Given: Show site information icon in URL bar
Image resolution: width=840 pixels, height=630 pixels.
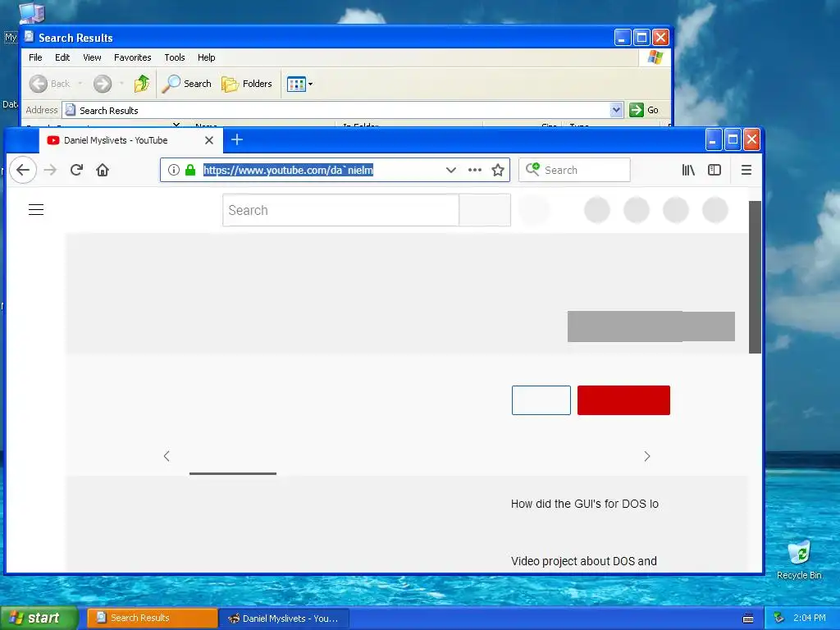Looking at the screenshot, I should pyautogui.click(x=174, y=171).
